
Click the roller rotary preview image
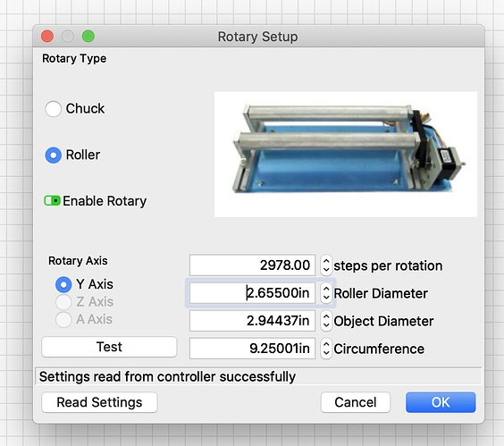346,154
